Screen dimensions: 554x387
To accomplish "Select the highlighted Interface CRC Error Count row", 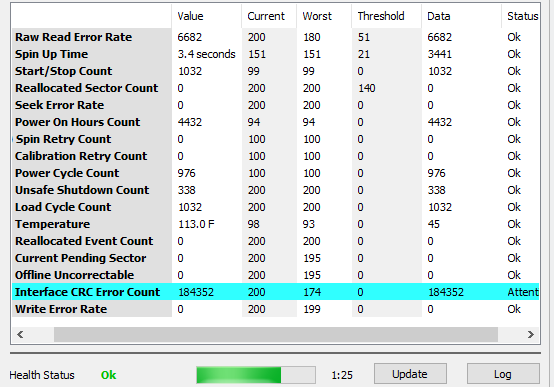I will 276,292.
